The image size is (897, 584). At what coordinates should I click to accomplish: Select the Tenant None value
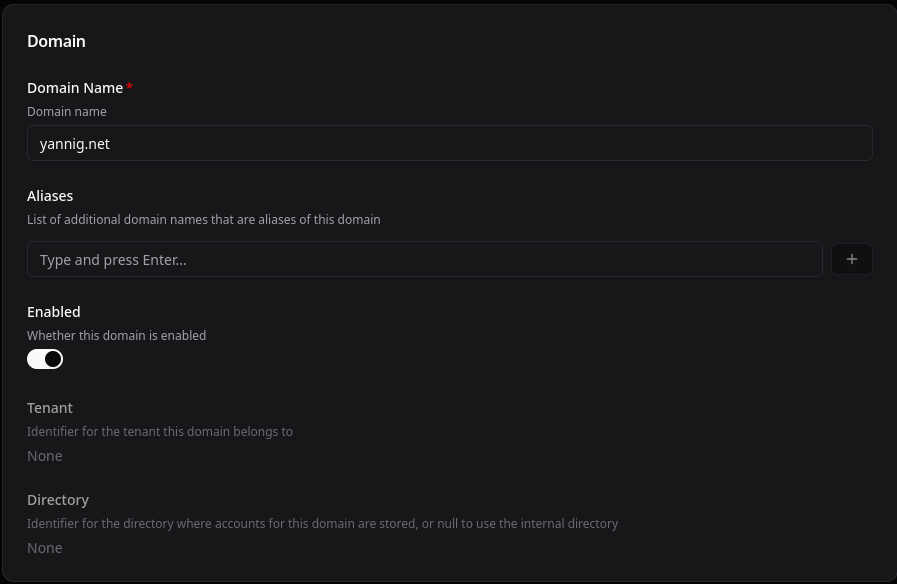pyautogui.click(x=45, y=456)
